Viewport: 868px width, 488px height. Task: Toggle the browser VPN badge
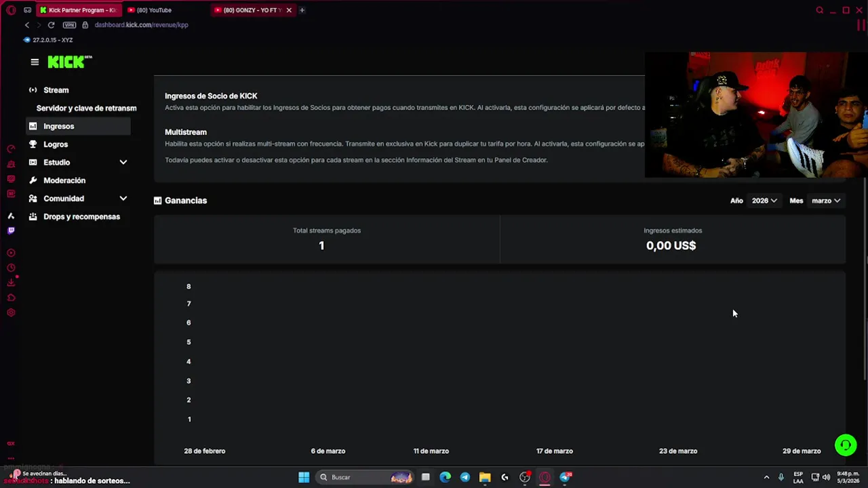pos(69,25)
